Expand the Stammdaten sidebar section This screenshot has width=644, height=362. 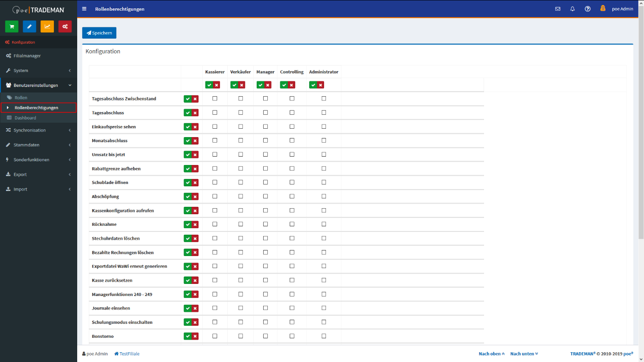point(38,145)
